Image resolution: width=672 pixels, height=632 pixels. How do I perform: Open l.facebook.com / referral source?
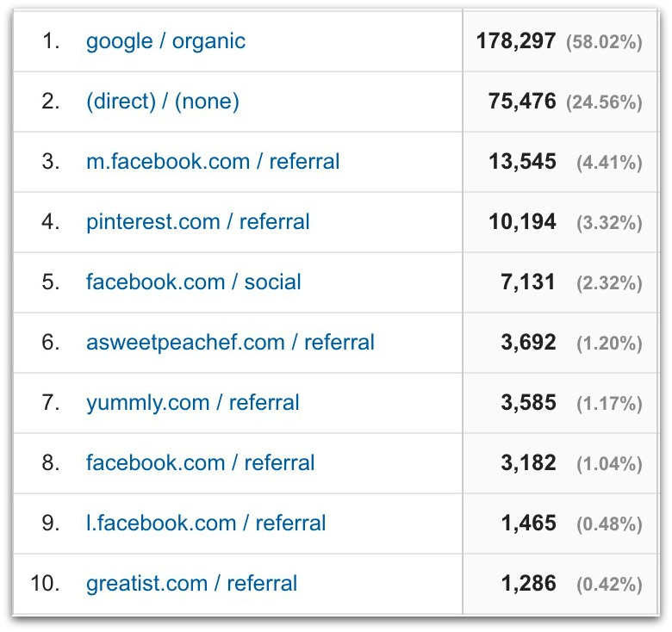pos(206,524)
